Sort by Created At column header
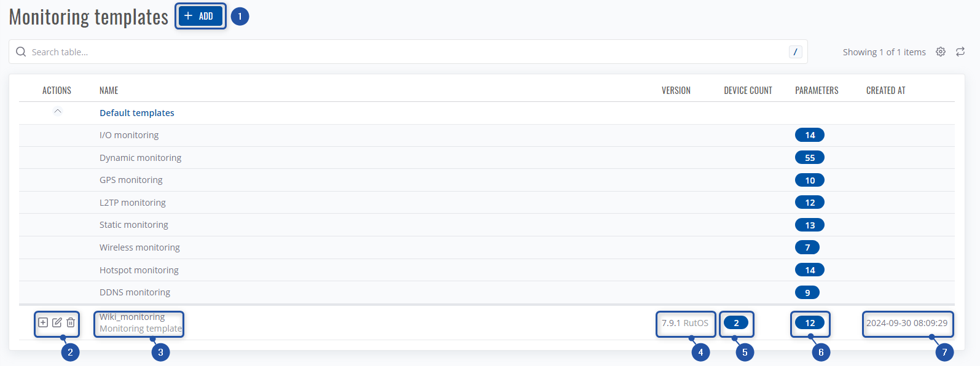Image resolution: width=980 pixels, height=366 pixels. 885,90
